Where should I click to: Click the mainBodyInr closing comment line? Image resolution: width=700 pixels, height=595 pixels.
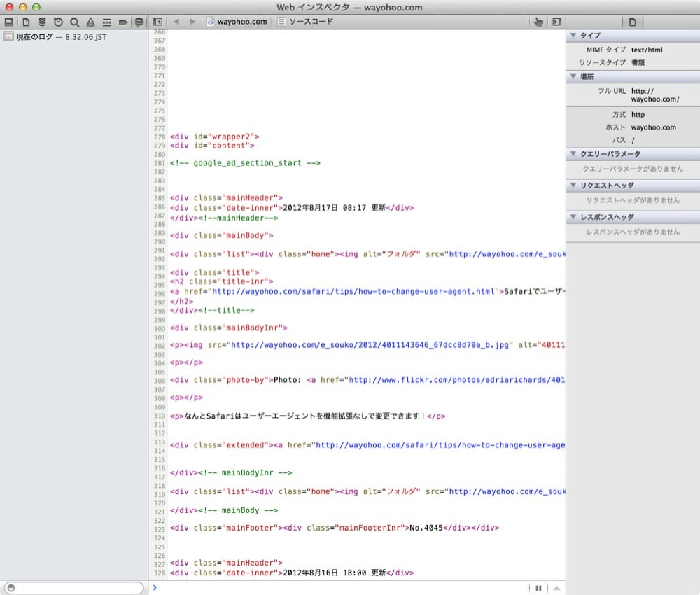click(231, 472)
